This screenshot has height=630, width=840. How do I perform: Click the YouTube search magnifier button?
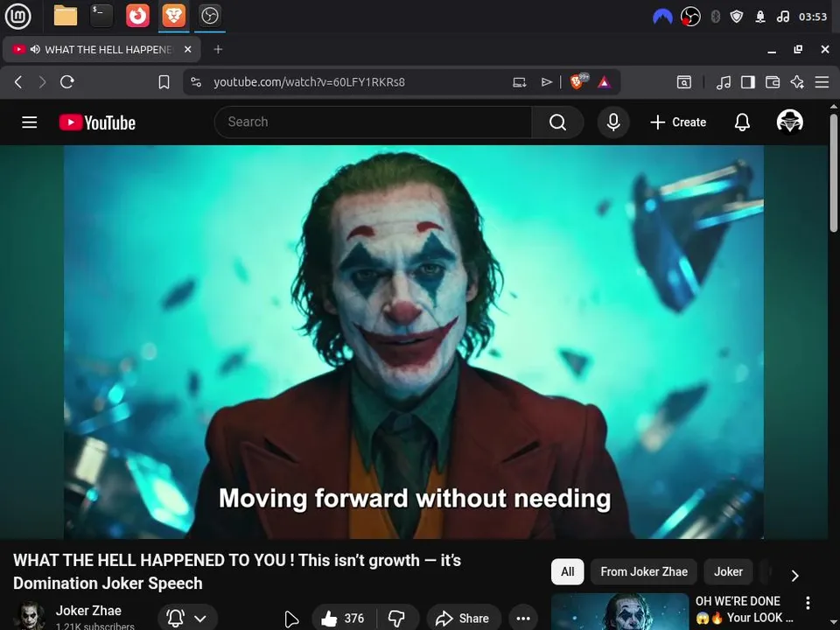(x=557, y=122)
